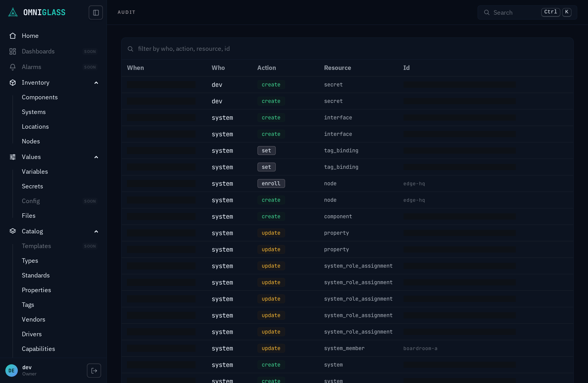The height and width of the screenshot is (383, 588).
Task: Open the Capabilities catalog page
Action: (x=38, y=349)
